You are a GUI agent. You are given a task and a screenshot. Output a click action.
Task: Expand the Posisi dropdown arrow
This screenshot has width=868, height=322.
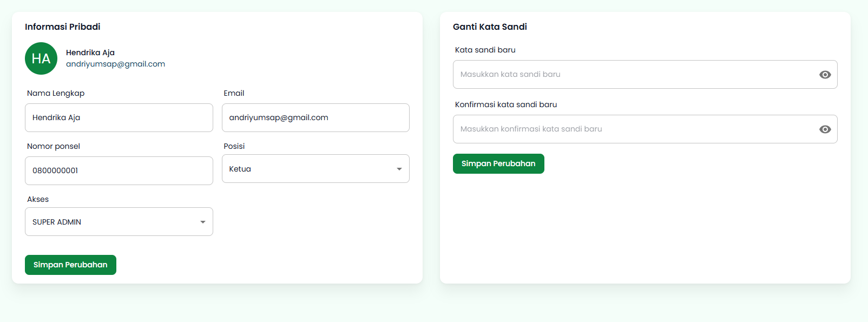399,169
